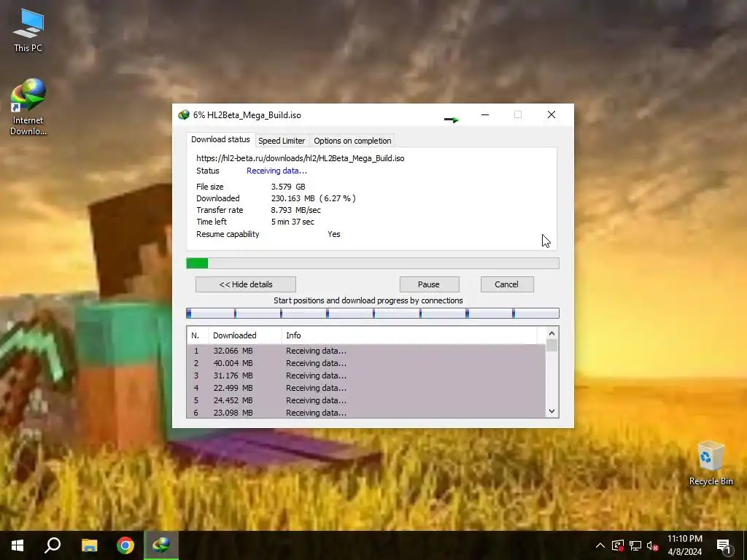Viewport: 747px width, 560px height.
Task: Click the connection list scroll down arrow
Action: 551,411
